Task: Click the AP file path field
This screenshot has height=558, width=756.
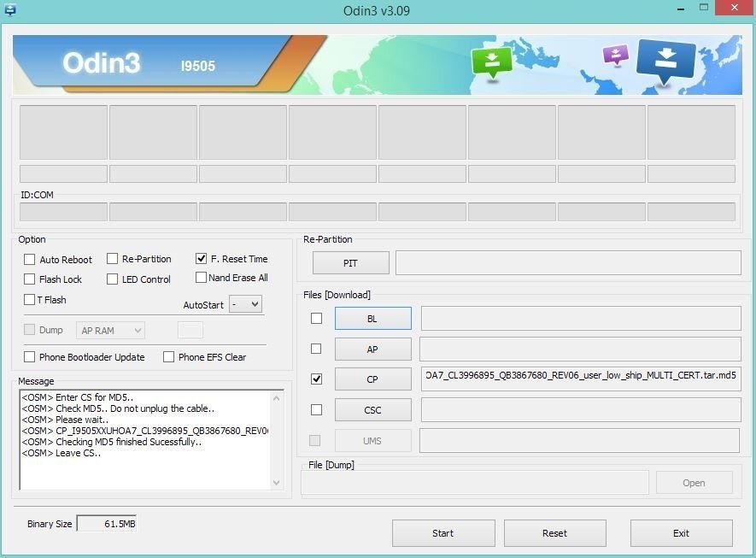Action: pos(580,349)
